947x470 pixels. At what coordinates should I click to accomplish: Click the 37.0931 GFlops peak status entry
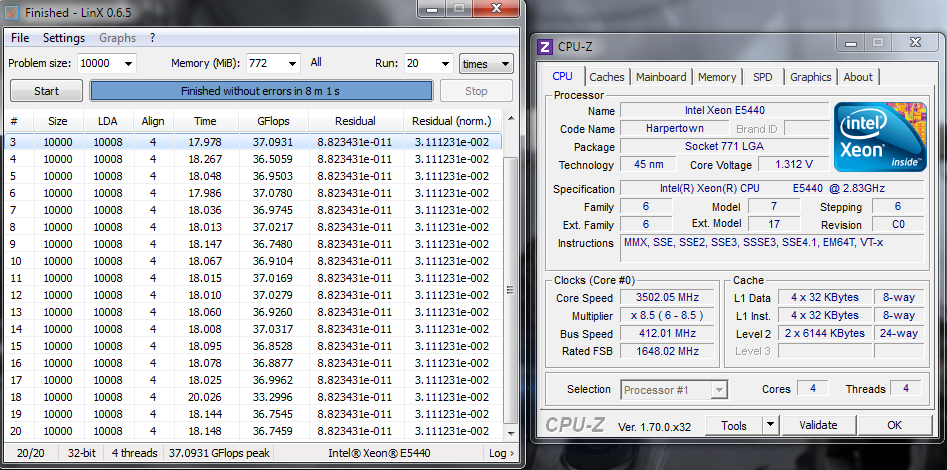(219, 452)
